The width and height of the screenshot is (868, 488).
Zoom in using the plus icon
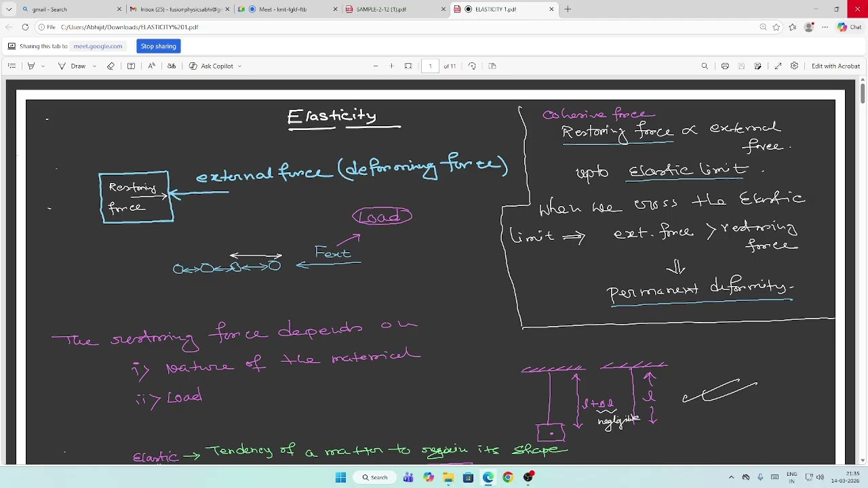click(x=391, y=66)
